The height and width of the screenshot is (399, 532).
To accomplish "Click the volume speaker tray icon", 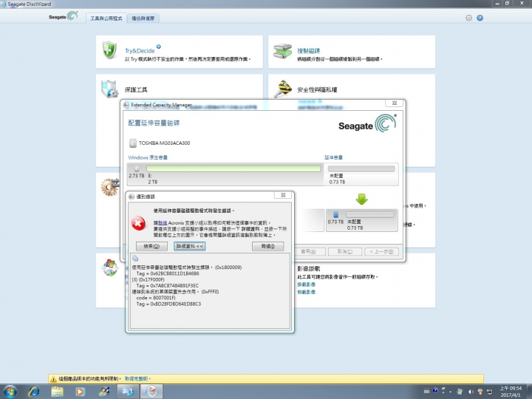I will click(471, 392).
